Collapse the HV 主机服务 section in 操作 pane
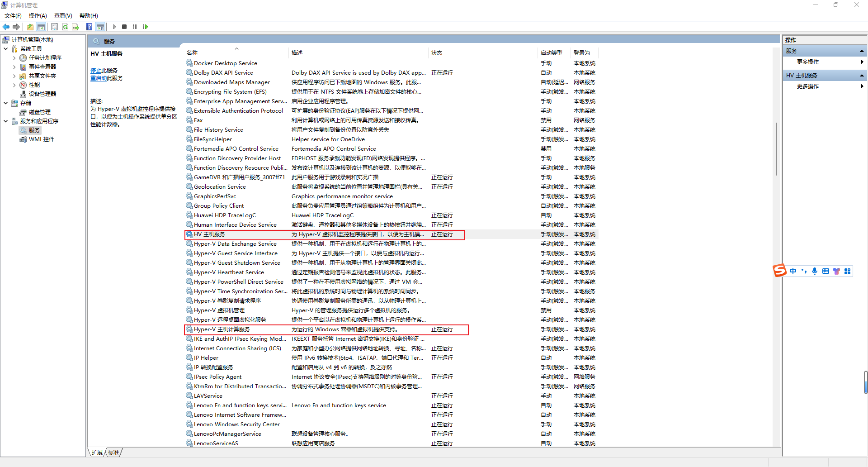The image size is (868, 467). tap(862, 76)
